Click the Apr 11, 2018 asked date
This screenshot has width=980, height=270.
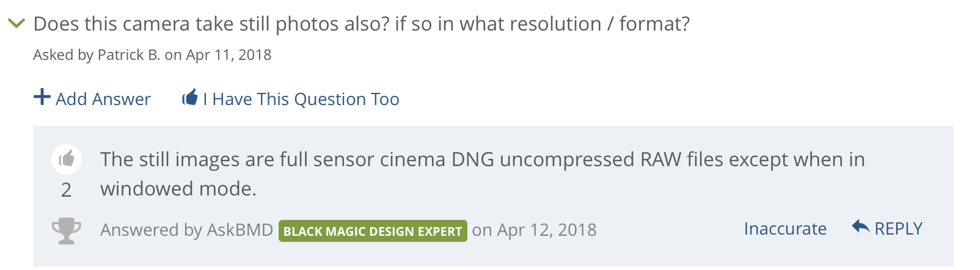229,54
